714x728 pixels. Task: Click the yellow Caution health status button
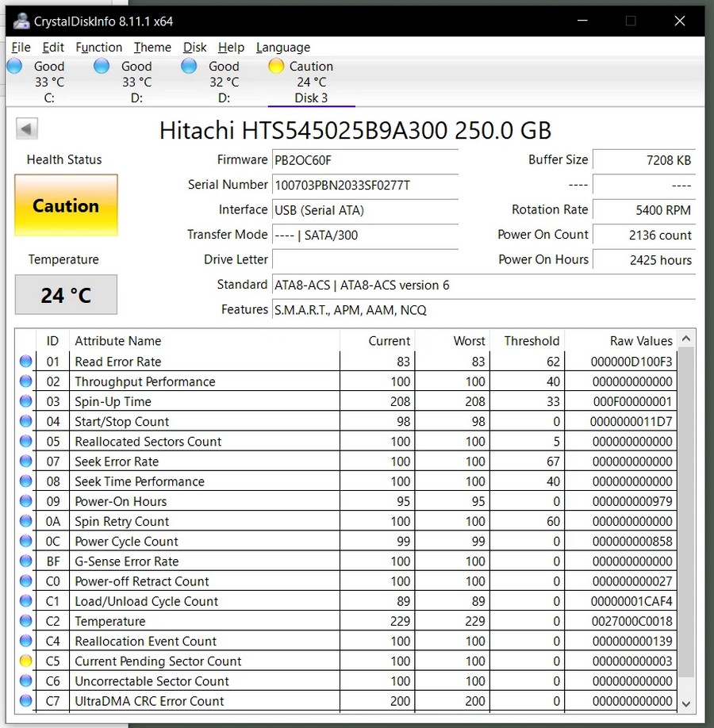66,206
